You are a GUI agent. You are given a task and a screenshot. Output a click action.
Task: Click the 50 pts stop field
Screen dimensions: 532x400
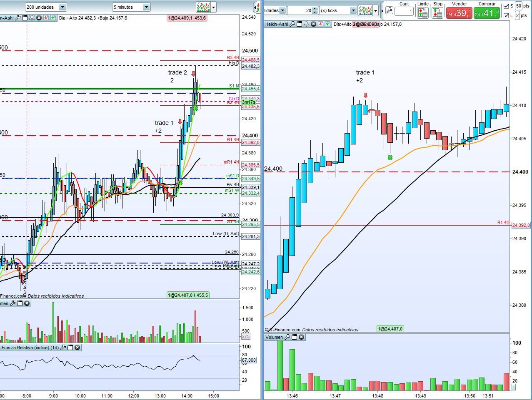pos(518,6)
